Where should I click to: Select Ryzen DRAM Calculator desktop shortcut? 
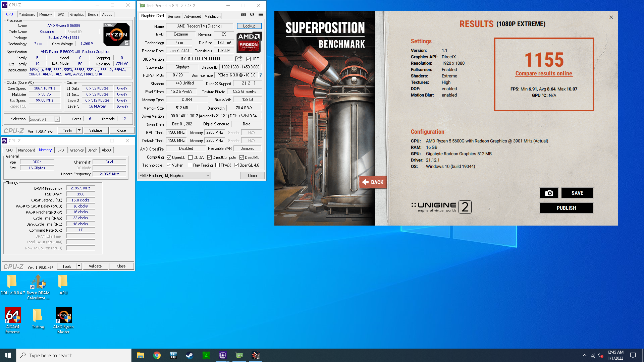(38, 287)
